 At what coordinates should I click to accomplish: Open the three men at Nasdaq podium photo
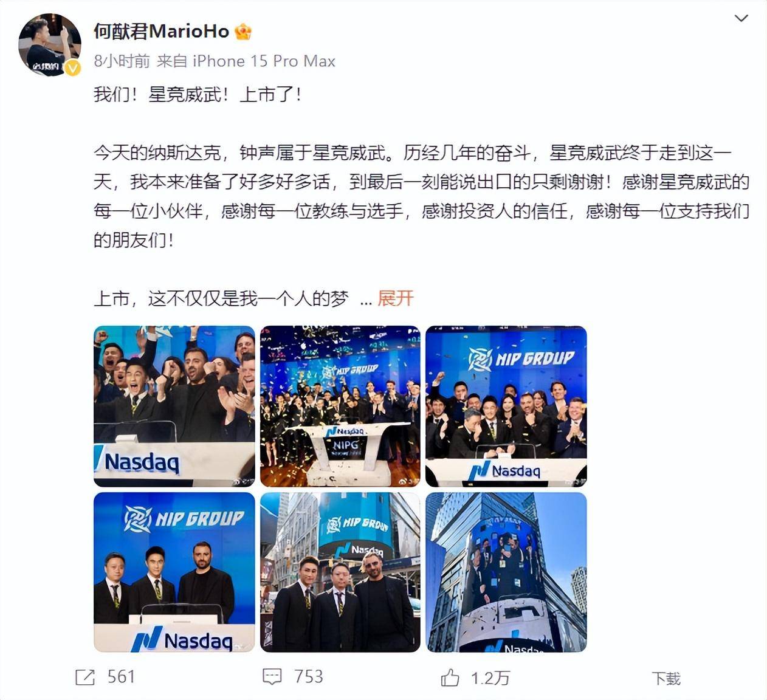[x=174, y=572]
